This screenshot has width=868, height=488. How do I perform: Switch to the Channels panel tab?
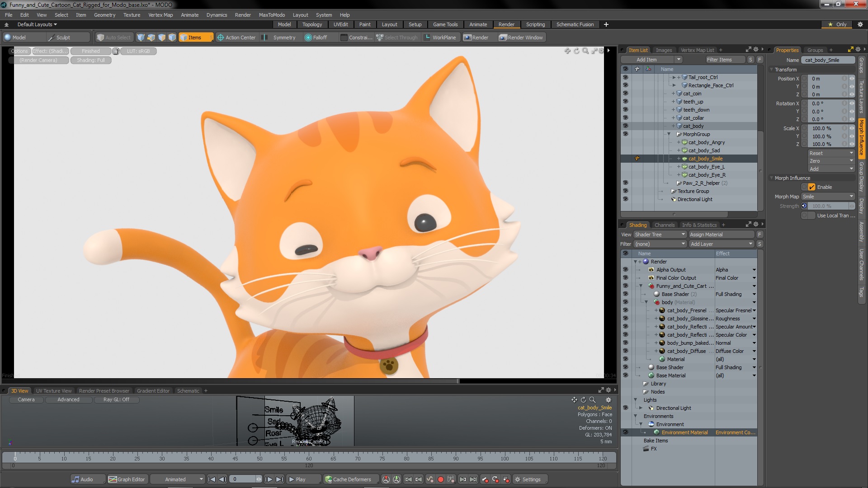point(664,224)
